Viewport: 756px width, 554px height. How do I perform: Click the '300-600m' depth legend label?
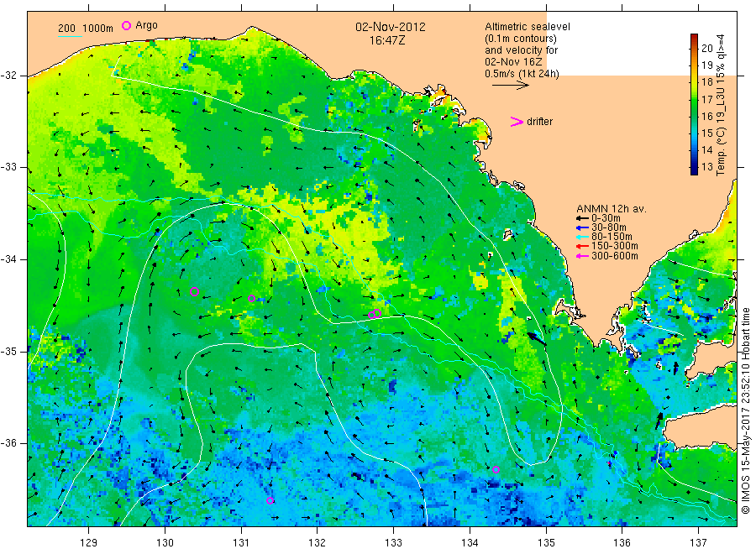point(615,256)
